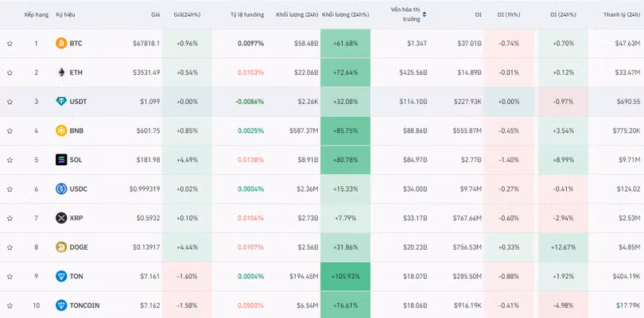Click the XRP coin icon
Screen dimensions: 644x318
pos(61,218)
